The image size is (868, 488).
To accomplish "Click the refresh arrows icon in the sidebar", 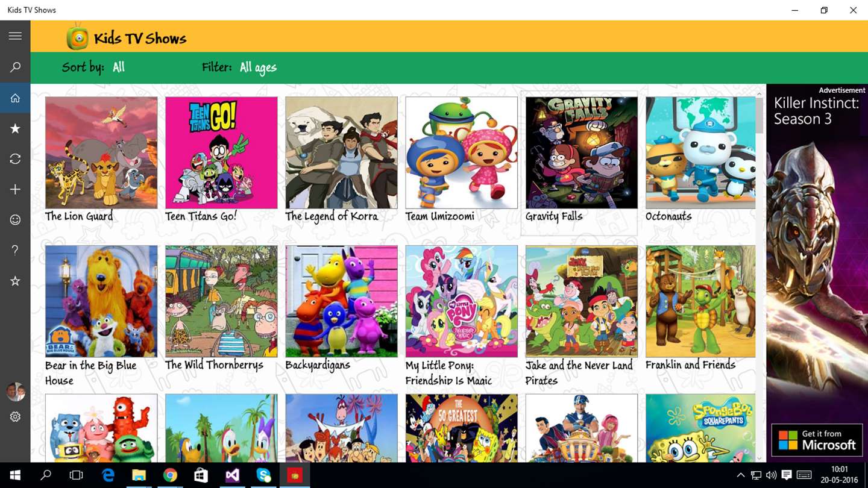I will point(15,159).
